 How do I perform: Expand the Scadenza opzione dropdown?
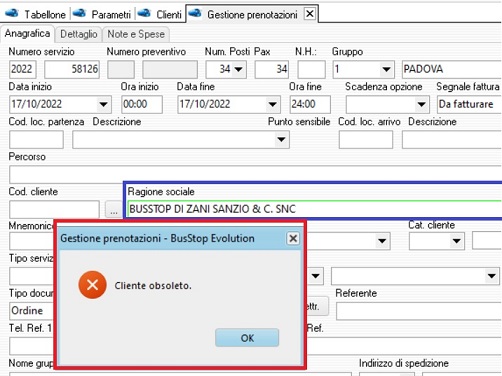coord(421,104)
